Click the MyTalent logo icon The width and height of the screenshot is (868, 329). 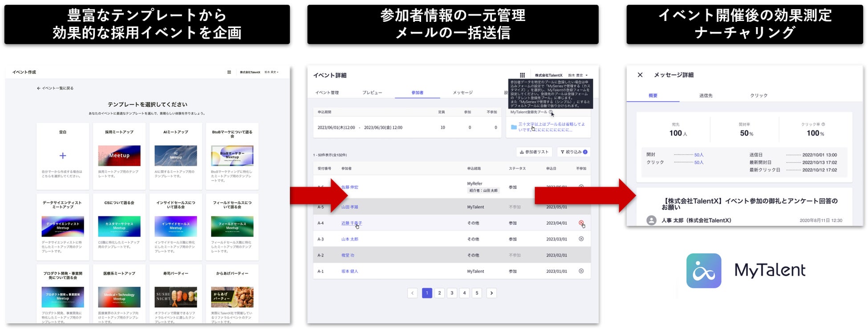tap(704, 271)
